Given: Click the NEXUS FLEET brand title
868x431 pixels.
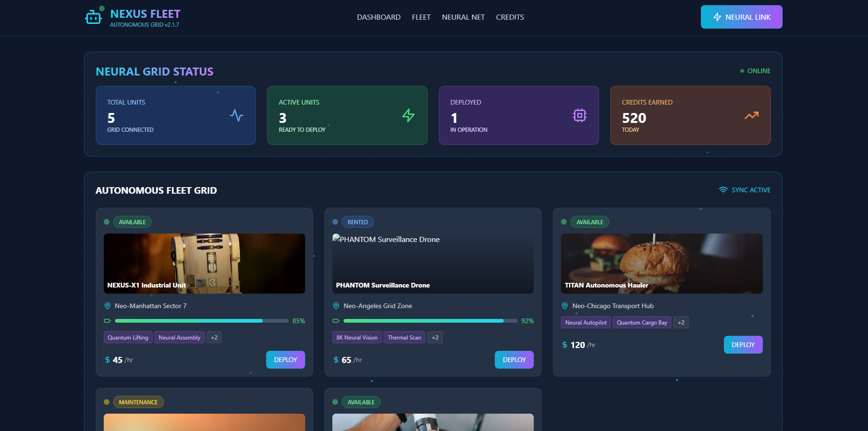Looking at the screenshot, I should (x=145, y=14).
